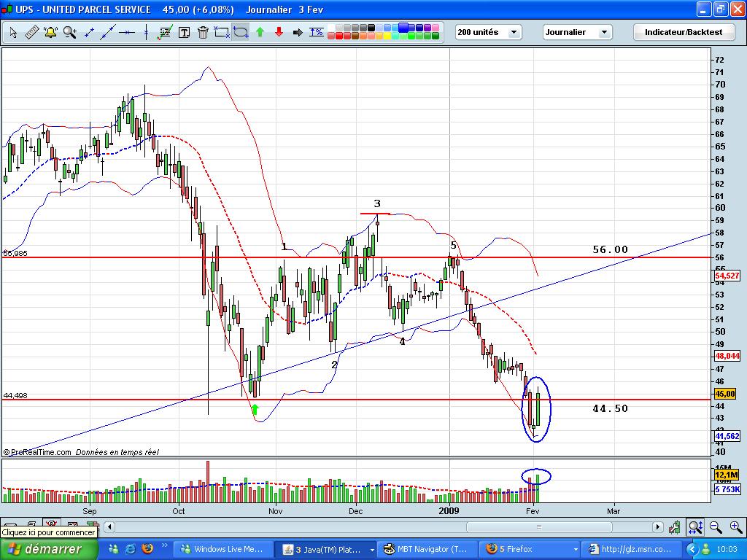Select the rectangle drawing tool
The image size is (747, 560).
point(222,32)
